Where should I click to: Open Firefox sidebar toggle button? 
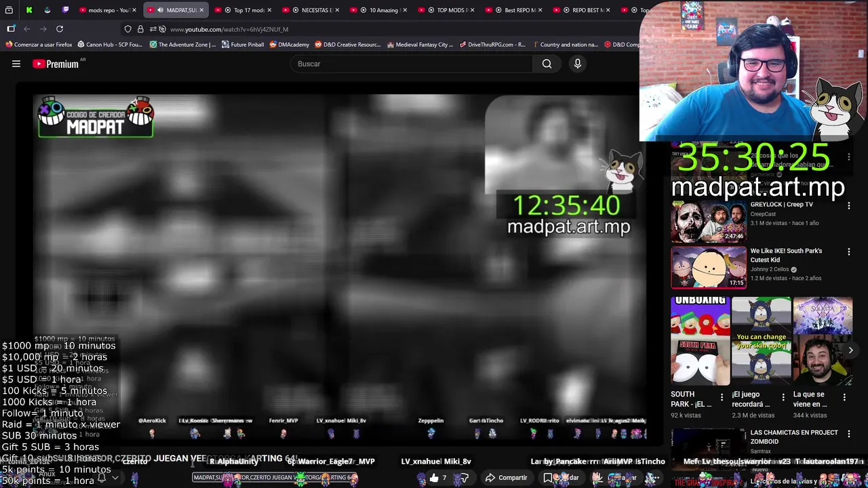coord(11,29)
